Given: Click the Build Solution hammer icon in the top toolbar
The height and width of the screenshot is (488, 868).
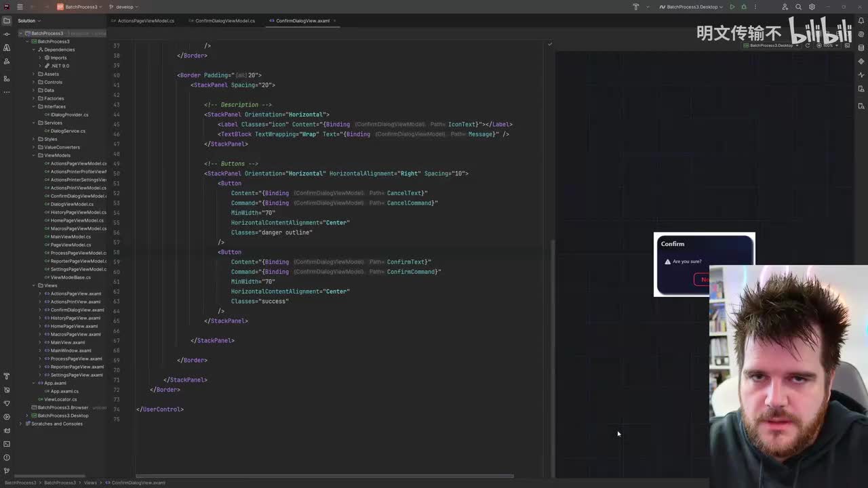Looking at the screenshot, I should [636, 7].
